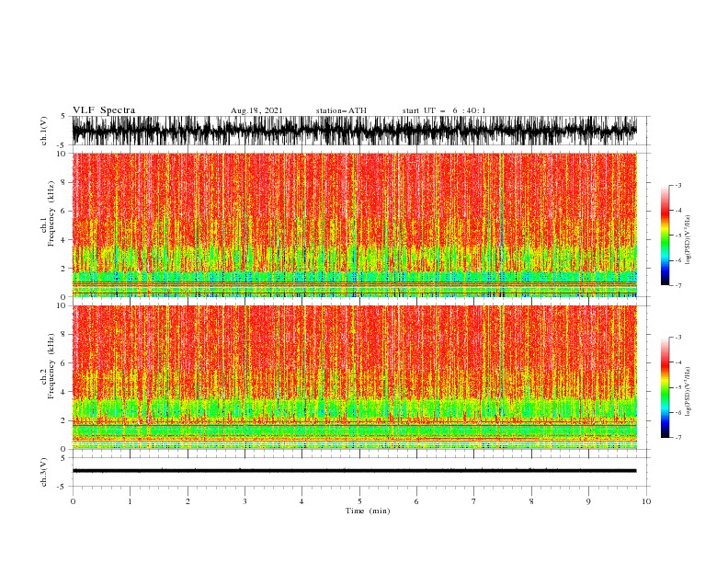Click the "Time (min)" axis label

click(368, 511)
